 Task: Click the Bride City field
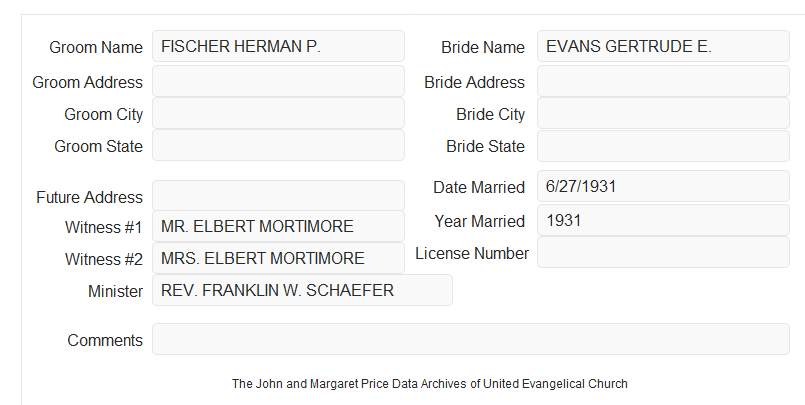[663, 113]
